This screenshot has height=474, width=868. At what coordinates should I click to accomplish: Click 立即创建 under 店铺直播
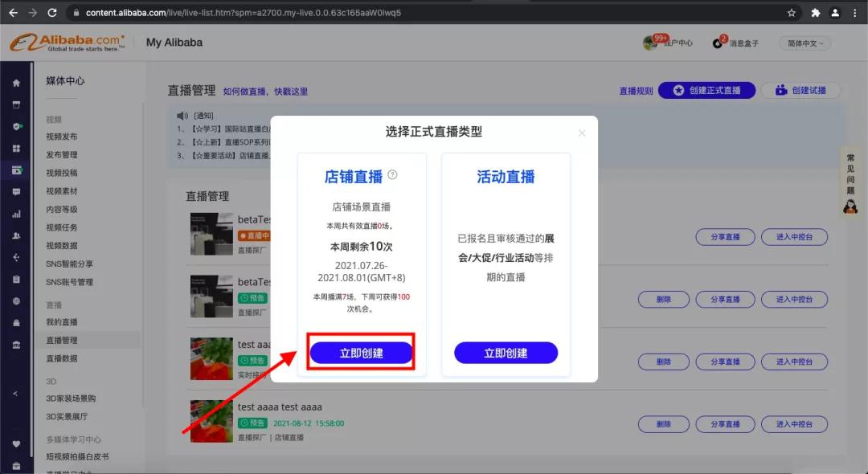(361, 353)
